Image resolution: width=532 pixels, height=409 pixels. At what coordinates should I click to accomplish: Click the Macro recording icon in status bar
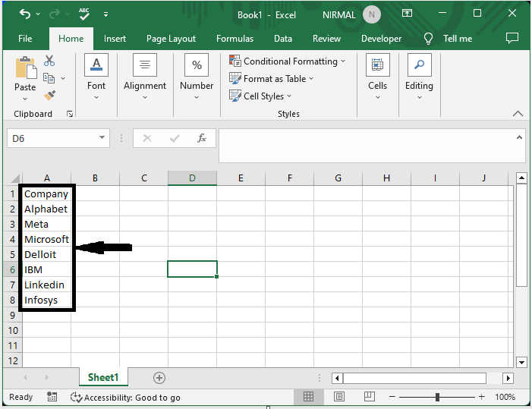coord(52,397)
